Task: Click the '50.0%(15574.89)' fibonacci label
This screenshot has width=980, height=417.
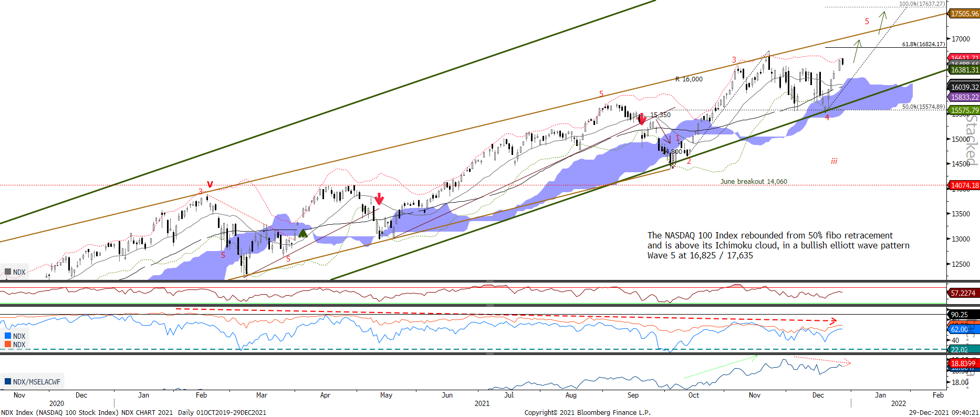Action: (x=924, y=107)
